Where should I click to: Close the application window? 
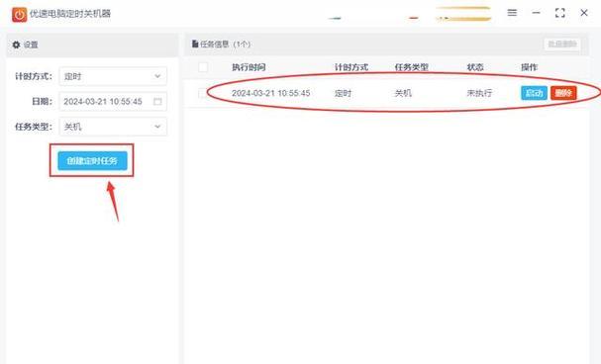pyautogui.click(x=584, y=13)
